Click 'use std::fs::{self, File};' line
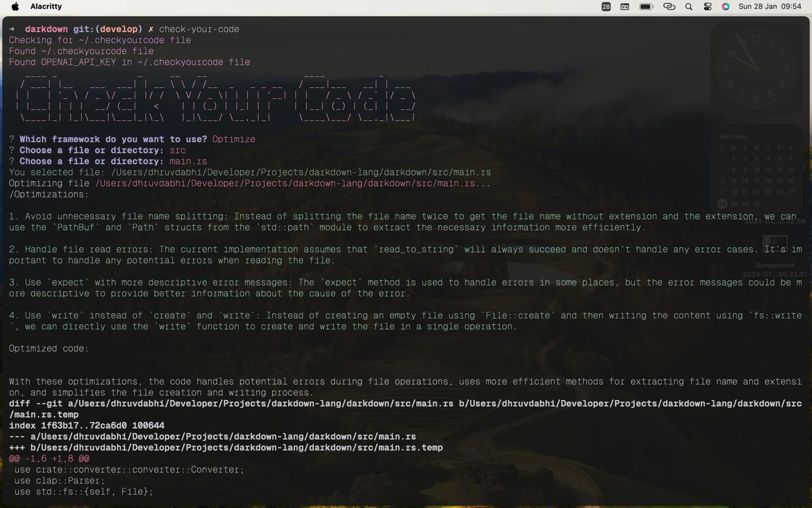This screenshot has width=812, height=508. 83,492
